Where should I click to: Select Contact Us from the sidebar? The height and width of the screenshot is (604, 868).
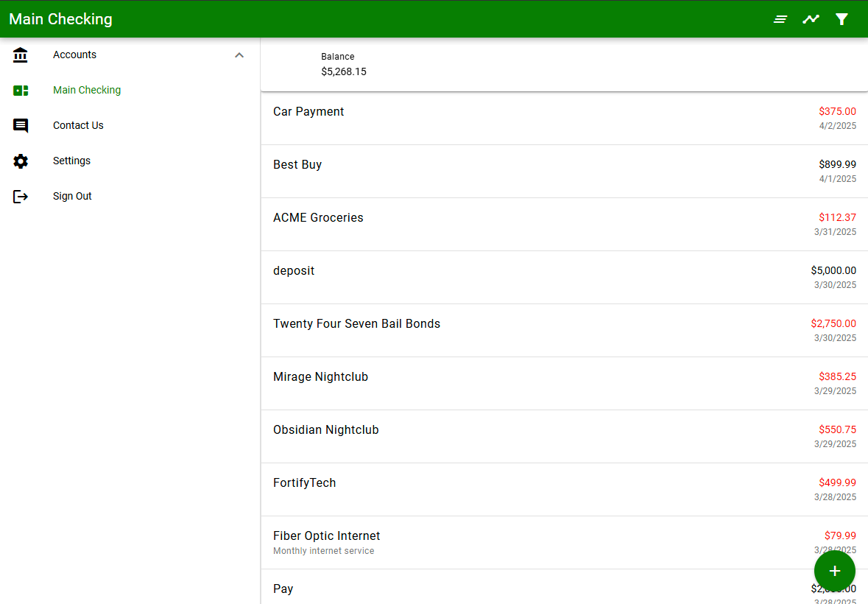coord(78,125)
